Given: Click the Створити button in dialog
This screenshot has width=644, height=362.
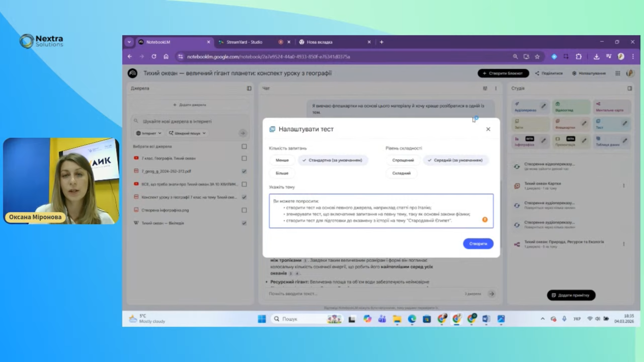Looking at the screenshot, I should pos(478,244).
